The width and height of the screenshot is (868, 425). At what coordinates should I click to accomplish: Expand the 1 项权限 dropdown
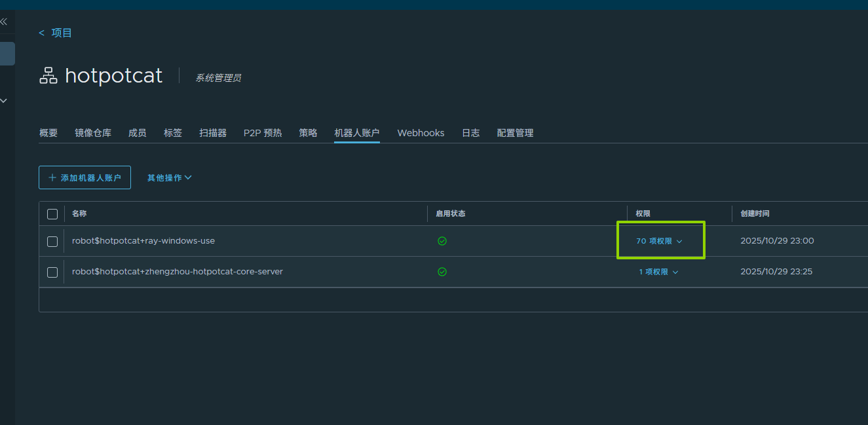658,272
